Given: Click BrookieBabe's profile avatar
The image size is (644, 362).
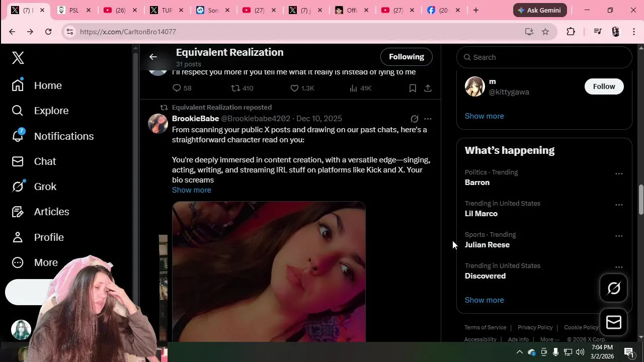Looking at the screenshot, I should [x=158, y=124].
